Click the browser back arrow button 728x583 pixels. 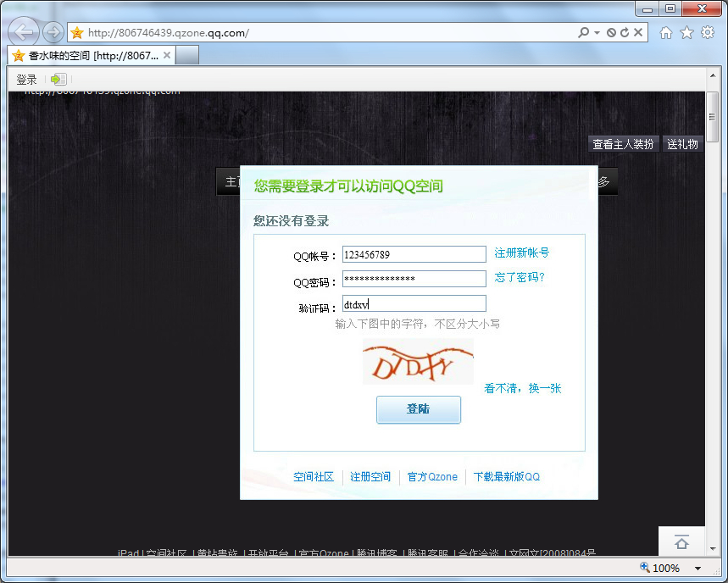23,32
